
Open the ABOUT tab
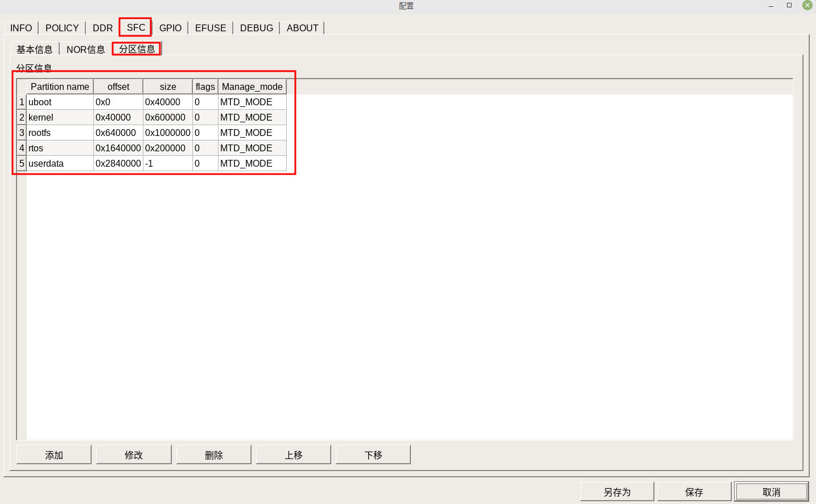point(302,28)
